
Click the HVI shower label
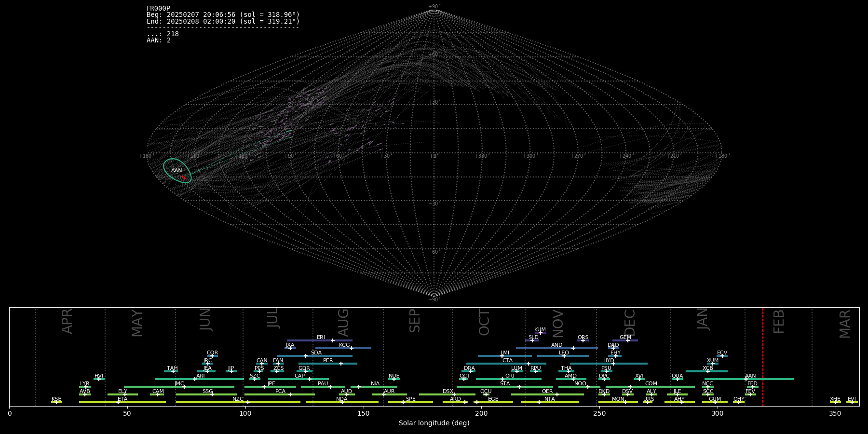point(98,376)
